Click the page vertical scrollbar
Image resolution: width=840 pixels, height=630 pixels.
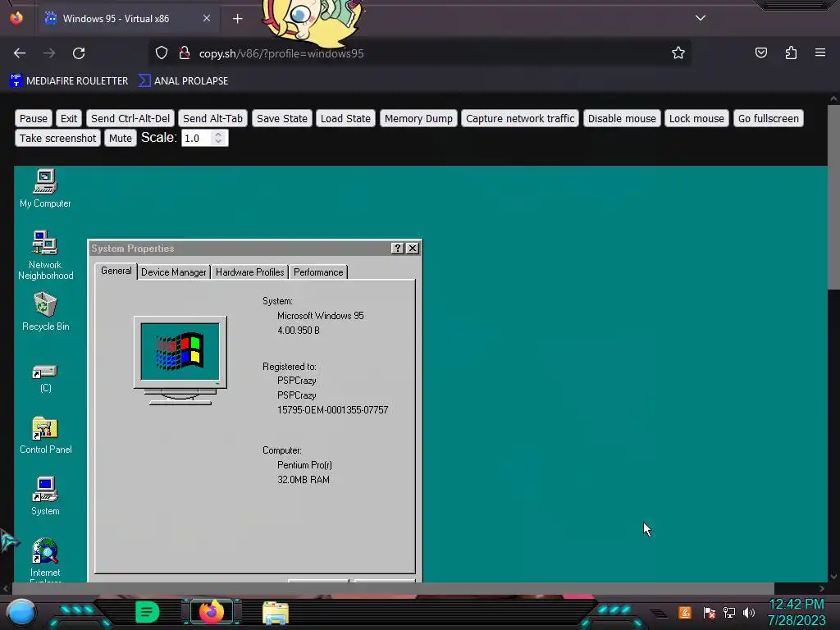(833, 197)
